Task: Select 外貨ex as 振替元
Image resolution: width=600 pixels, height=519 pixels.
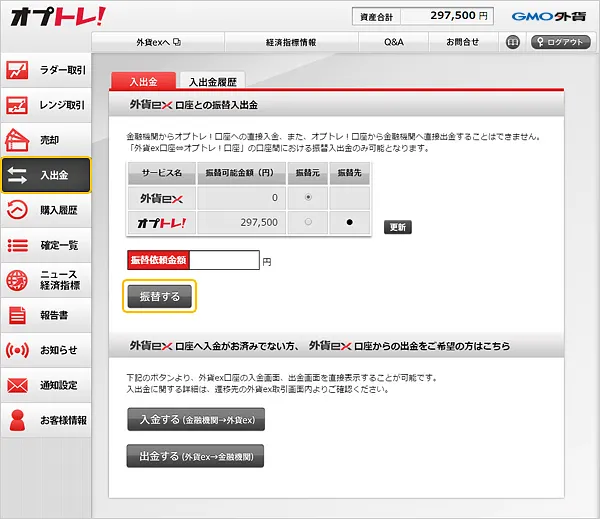Action: pos(306,198)
